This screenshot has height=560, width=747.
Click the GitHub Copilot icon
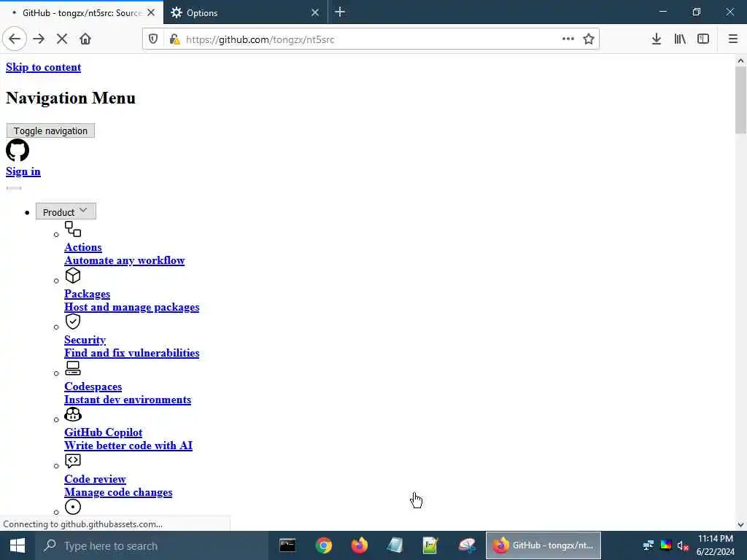(73, 414)
